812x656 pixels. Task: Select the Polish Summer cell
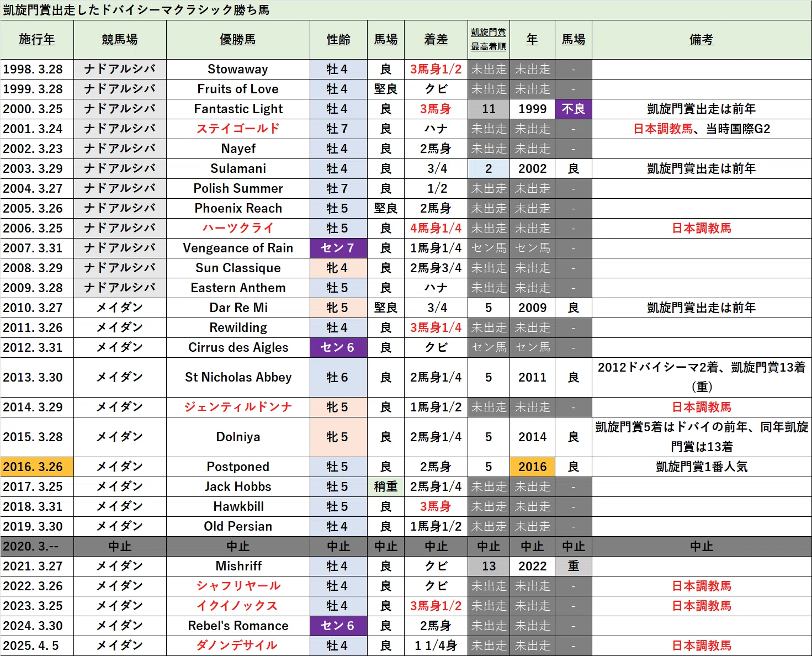(x=238, y=188)
